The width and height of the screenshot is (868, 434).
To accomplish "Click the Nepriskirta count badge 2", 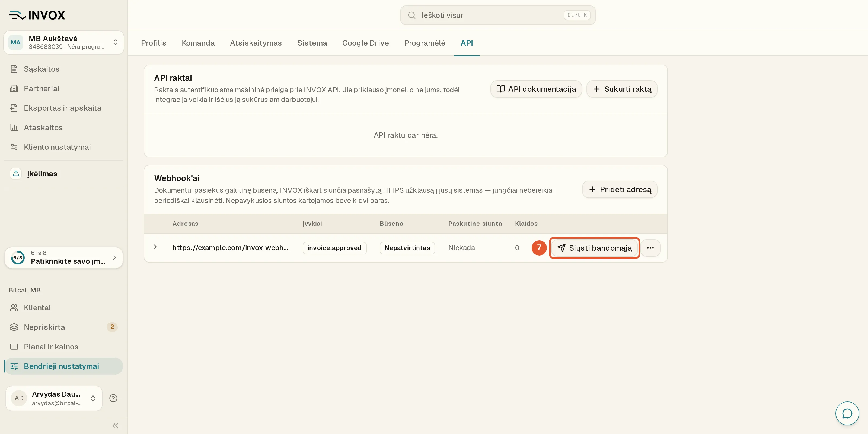I will pos(112,327).
